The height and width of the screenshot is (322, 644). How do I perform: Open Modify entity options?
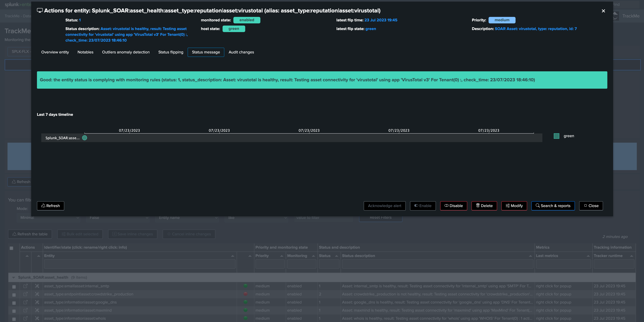pyautogui.click(x=514, y=206)
